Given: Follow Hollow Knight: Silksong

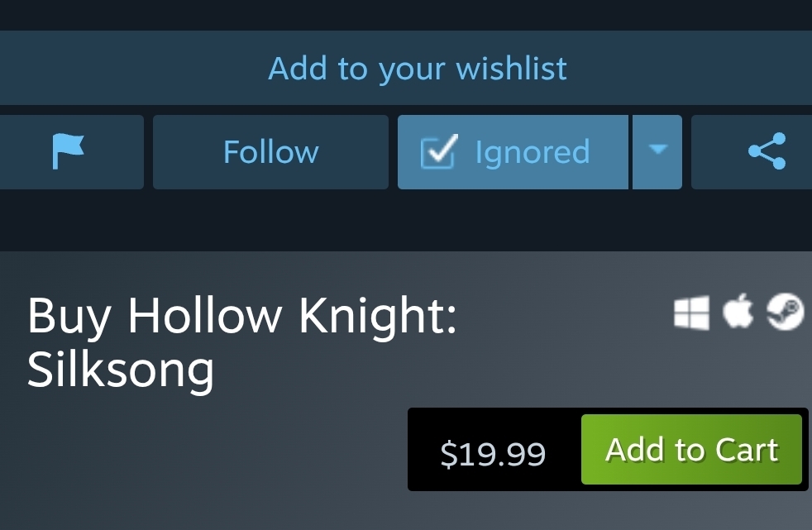Looking at the screenshot, I should tap(270, 152).
